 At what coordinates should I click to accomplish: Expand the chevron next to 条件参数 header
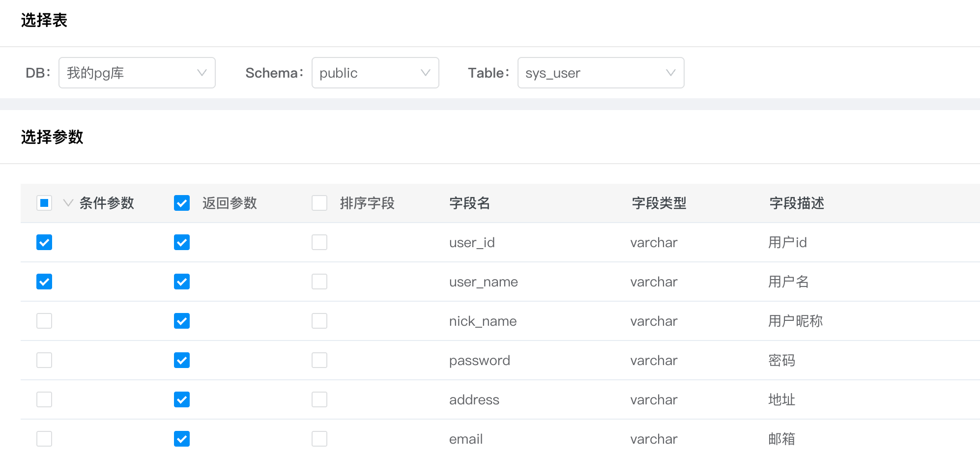coord(68,203)
